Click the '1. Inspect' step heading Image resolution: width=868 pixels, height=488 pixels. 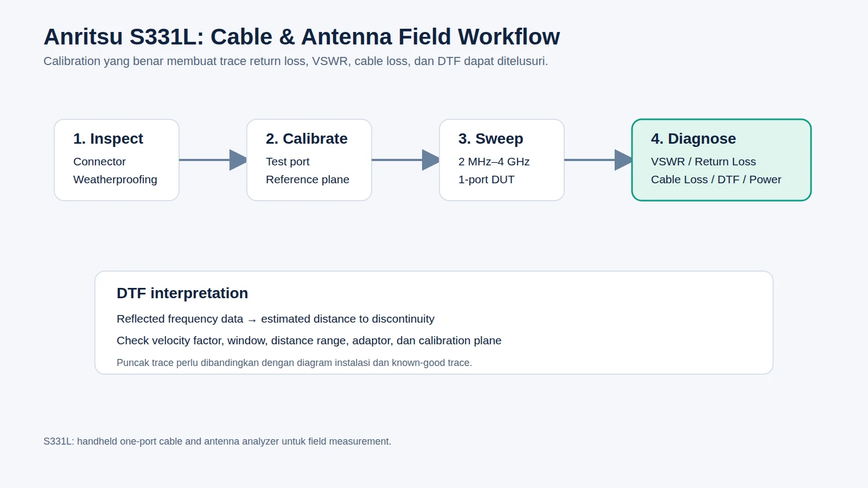click(108, 139)
